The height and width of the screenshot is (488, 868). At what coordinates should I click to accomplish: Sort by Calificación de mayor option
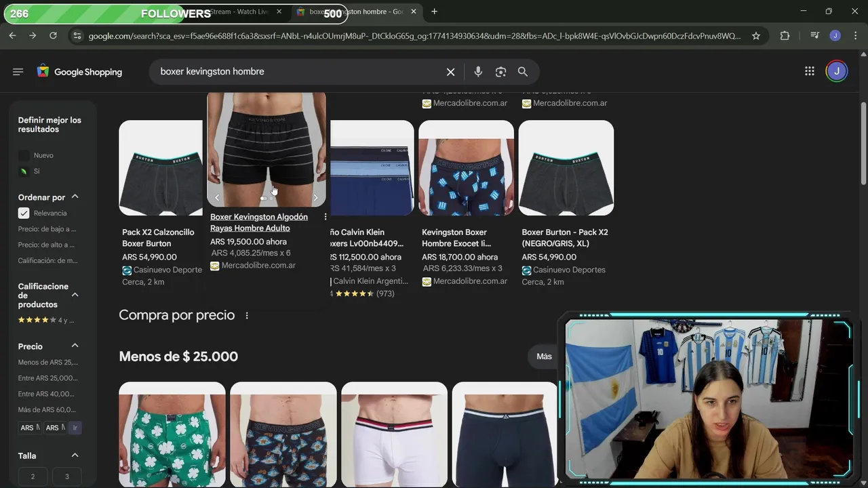(48, 260)
